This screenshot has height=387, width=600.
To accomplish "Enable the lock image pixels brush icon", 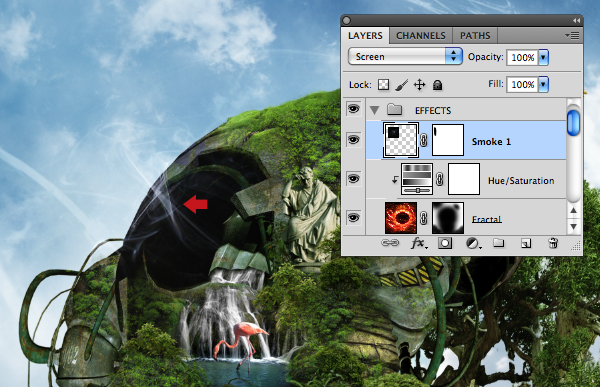I will (401, 85).
